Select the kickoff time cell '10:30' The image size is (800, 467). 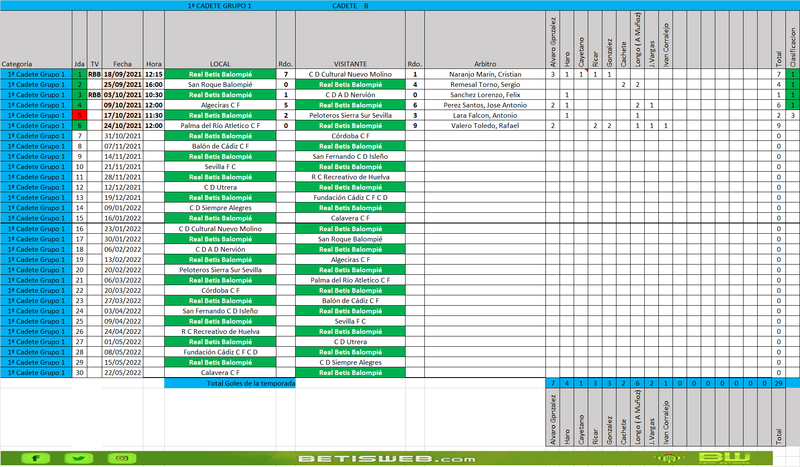pos(154,94)
